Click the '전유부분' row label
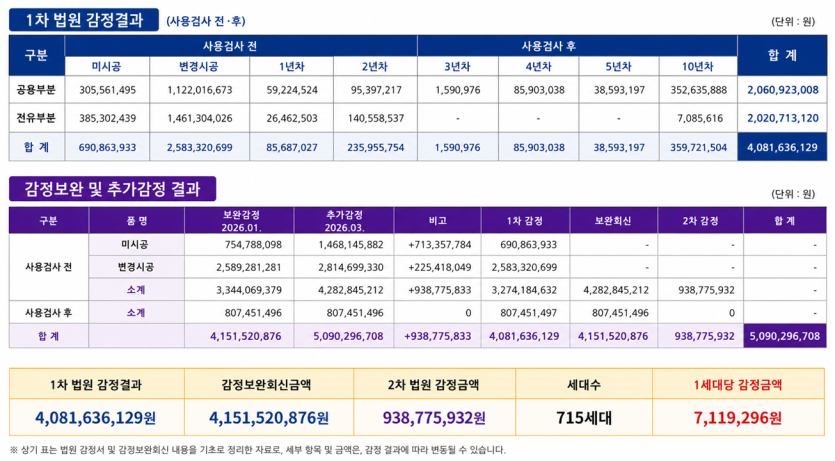This screenshot has height=461, width=835. coord(36,118)
